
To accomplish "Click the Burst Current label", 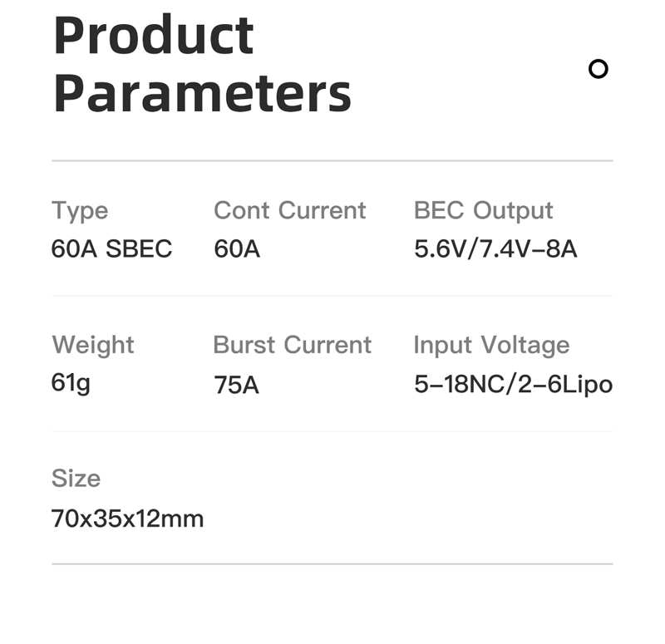I will 293,345.
